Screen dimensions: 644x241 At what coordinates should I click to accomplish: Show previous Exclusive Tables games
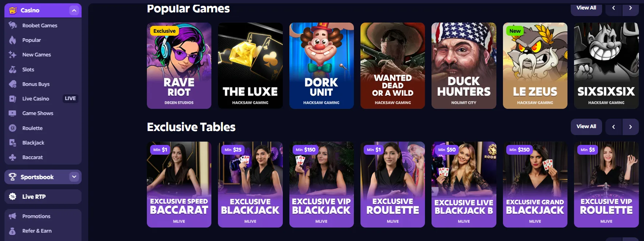tap(613, 127)
